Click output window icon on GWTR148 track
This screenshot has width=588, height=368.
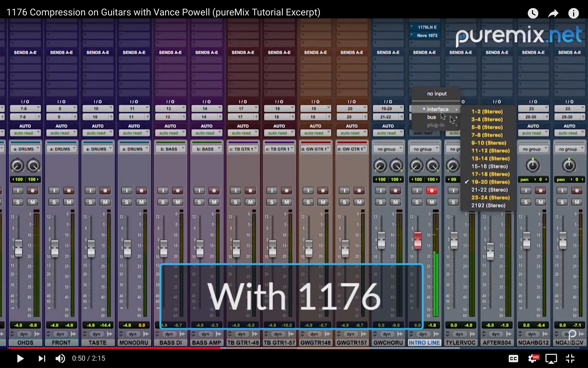click(328, 334)
